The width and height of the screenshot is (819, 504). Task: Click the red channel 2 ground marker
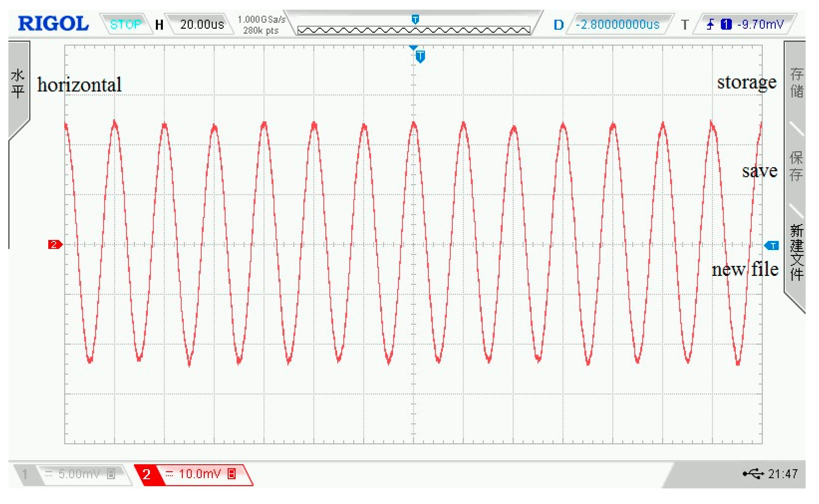point(55,245)
